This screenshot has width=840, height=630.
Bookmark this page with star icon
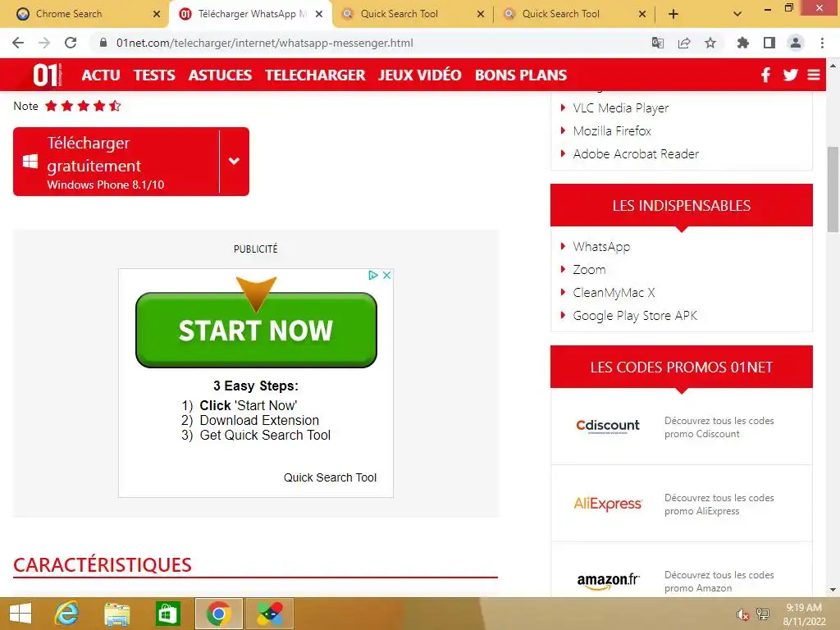point(710,43)
